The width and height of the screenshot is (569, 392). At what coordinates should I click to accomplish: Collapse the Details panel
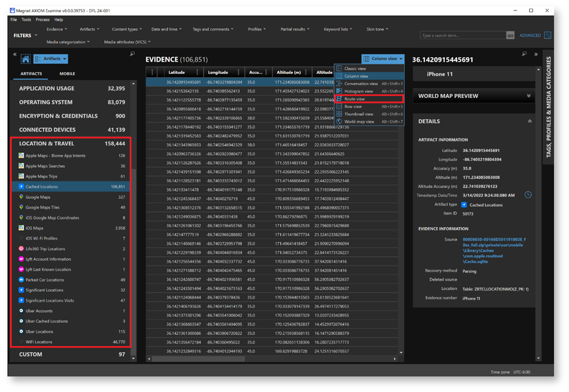tap(529, 121)
